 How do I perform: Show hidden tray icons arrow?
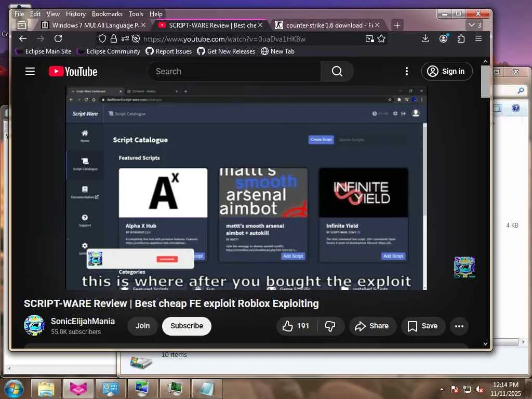pos(442,389)
